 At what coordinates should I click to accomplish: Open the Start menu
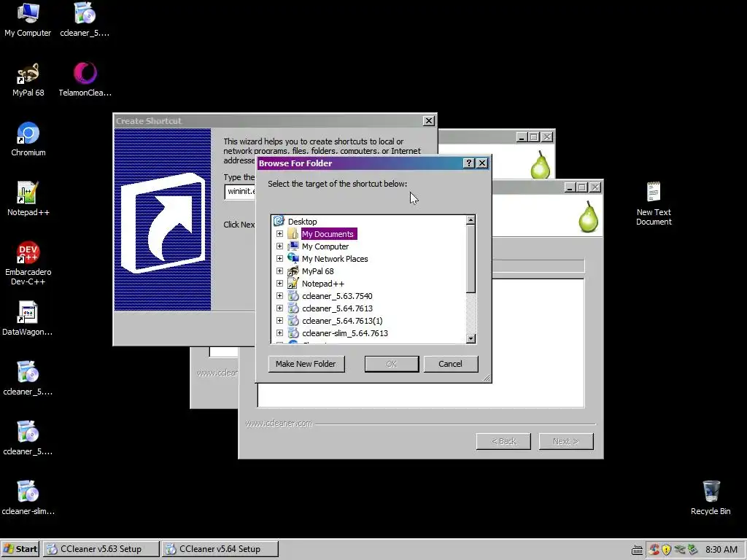20,549
